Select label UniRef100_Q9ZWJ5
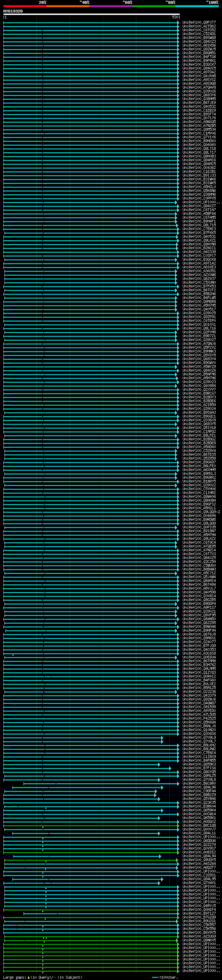The image size is (222, 980). [x=199, y=49]
